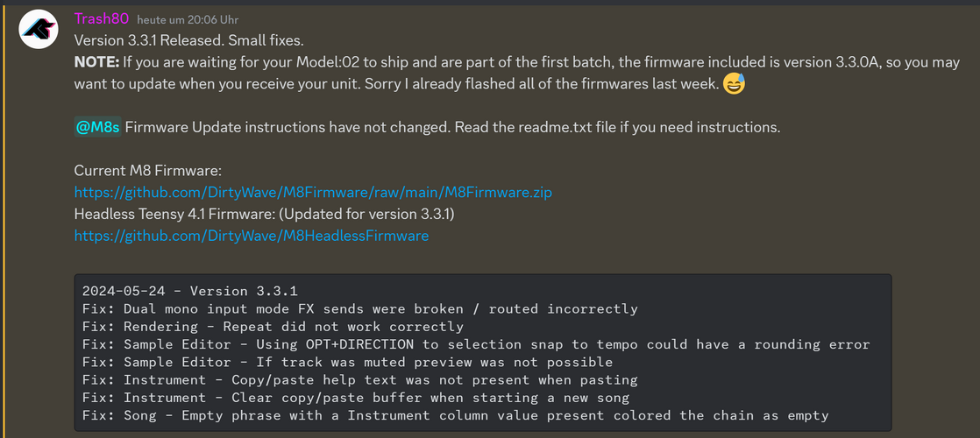The width and height of the screenshot is (980, 438).
Task: Click the Song Empty phrase fix line
Action: pos(455,415)
